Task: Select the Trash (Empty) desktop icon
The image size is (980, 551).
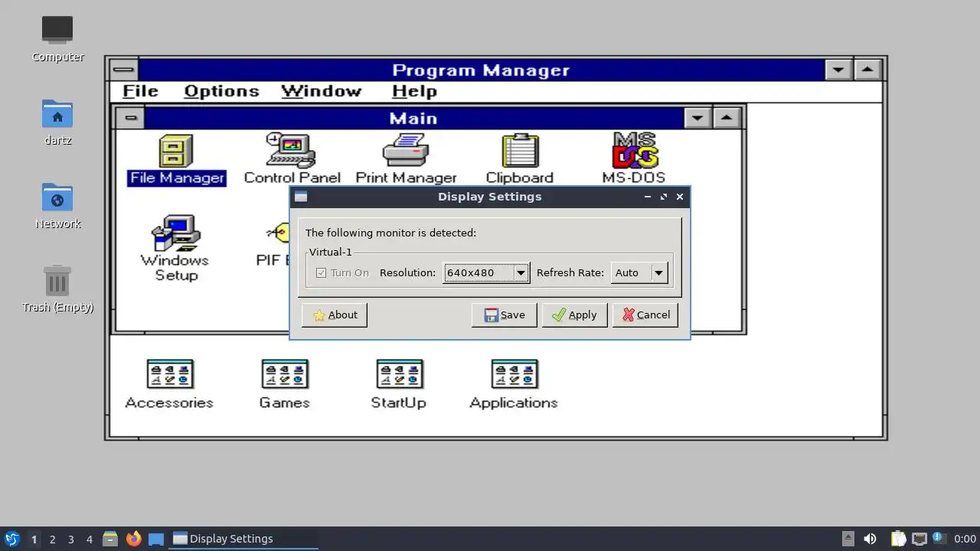Action: [x=57, y=289]
